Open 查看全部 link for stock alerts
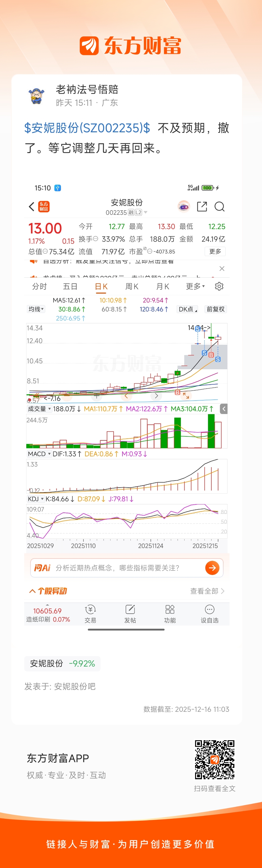The width and height of the screenshot is (262, 868). (207, 591)
